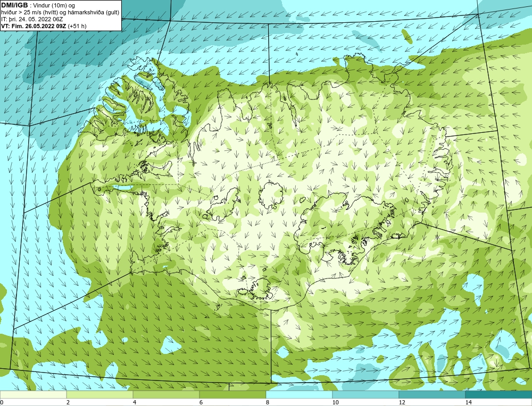Click the 10–12 m/s legend color segment
This screenshot has width=532, height=406.
[366, 394]
